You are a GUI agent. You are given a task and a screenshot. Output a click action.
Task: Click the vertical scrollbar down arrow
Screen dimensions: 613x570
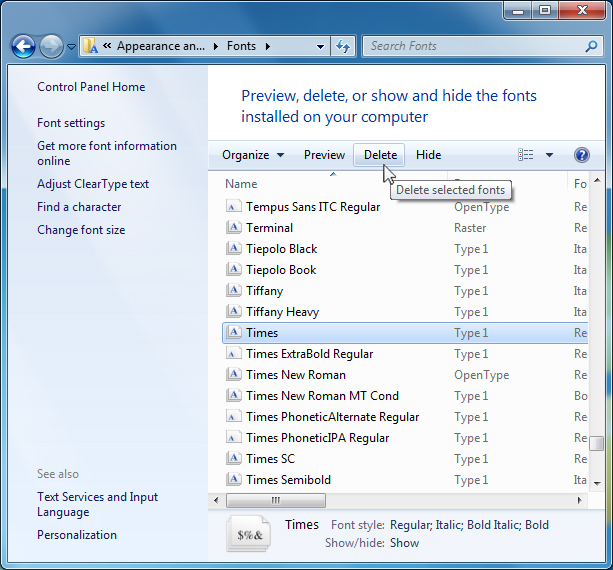pos(597,484)
